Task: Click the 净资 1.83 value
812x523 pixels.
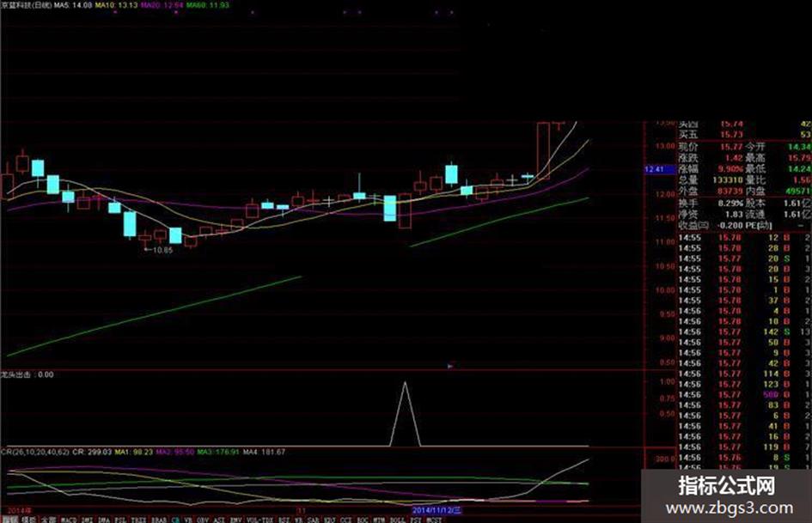Action: point(734,214)
